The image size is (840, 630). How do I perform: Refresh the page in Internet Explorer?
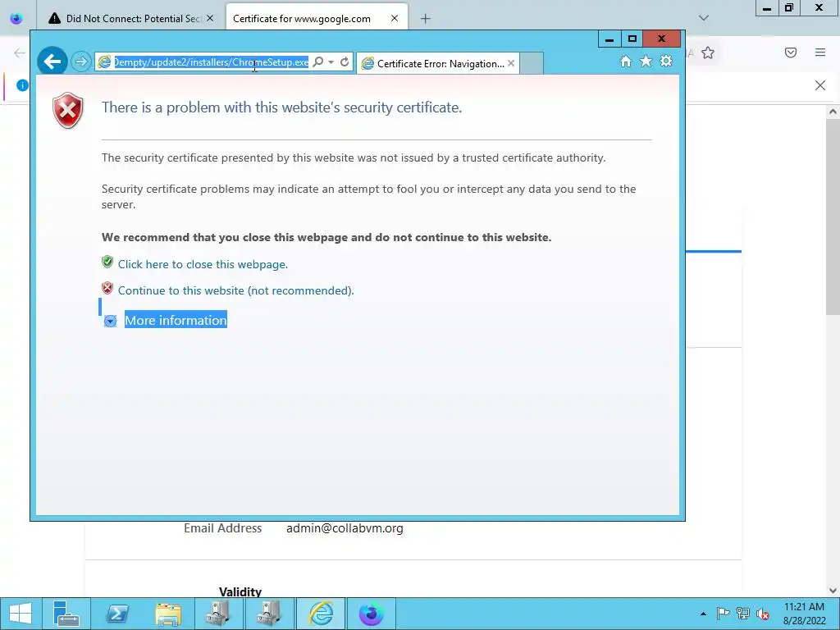click(x=345, y=62)
